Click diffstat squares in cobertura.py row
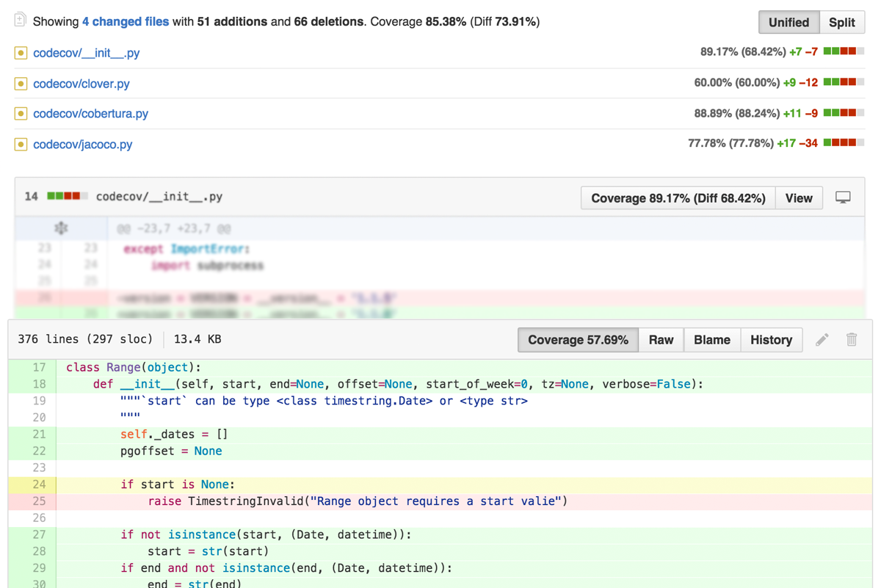This screenshot has width=881, height=588. point(844,112)
